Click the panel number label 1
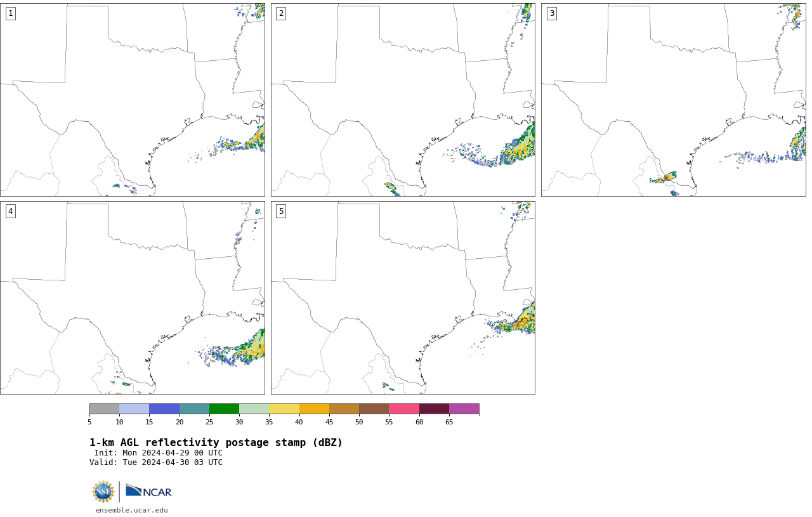 coord(10,13)
